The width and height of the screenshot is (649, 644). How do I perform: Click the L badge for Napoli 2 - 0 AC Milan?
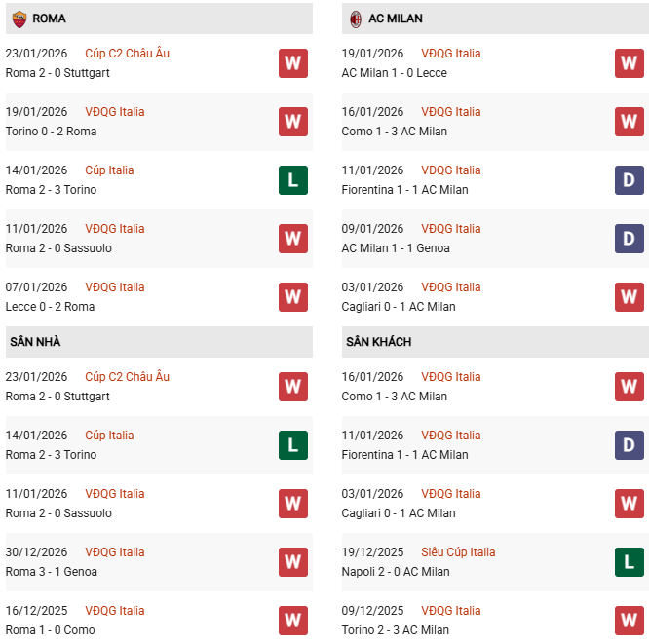click(629, 562)
